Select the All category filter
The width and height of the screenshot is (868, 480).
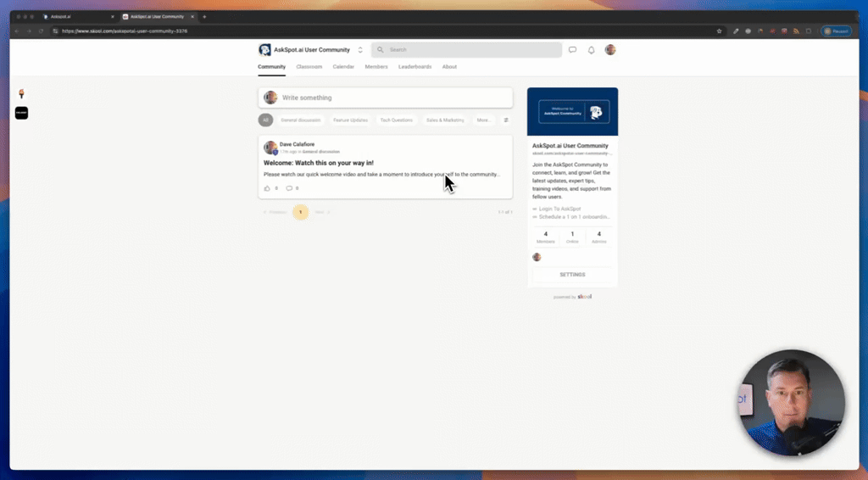point(265,120)
